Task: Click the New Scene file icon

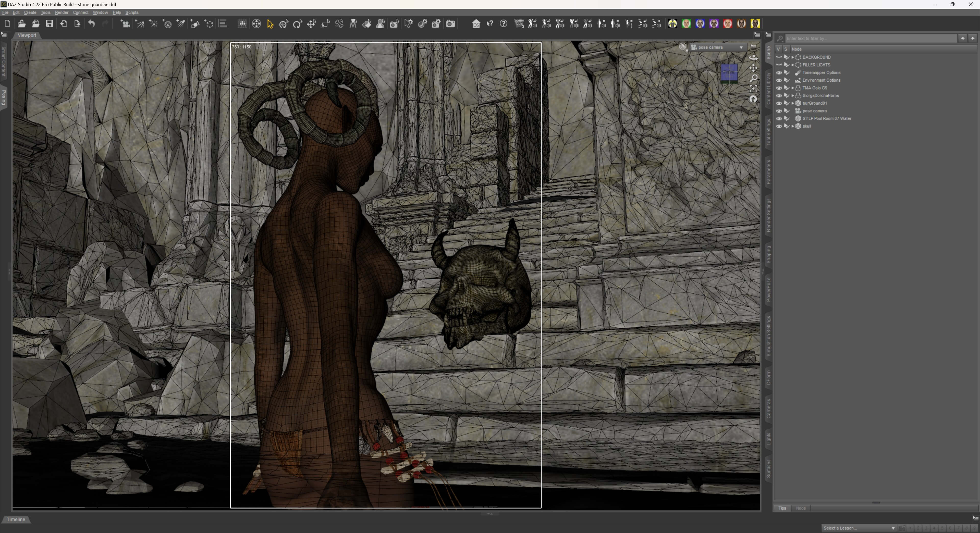Action: pos(7,23)
